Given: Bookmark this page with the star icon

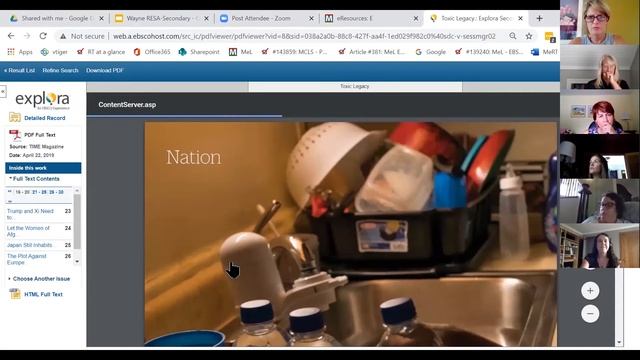Looking at the screenshot, I should [529, 36].
